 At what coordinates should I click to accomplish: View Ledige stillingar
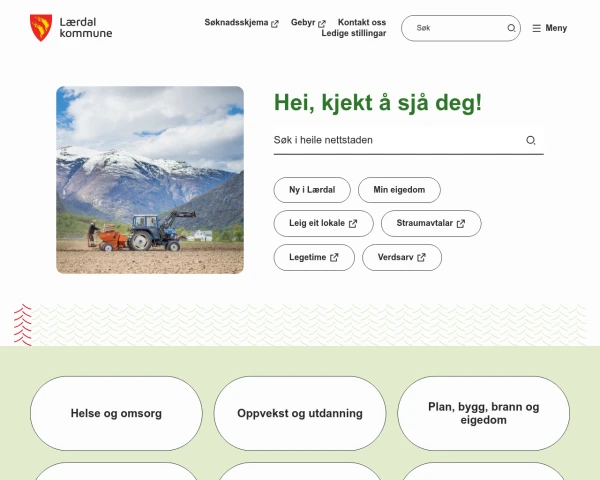point(354,33)
